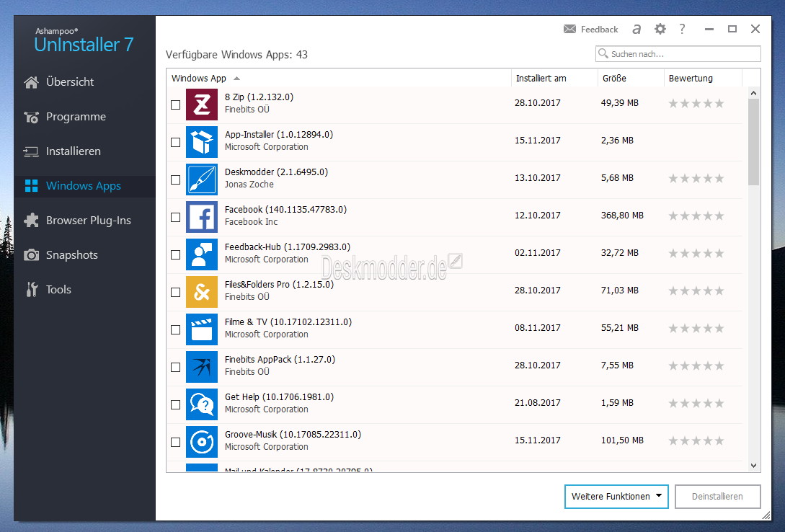This screenshot has width=785, height=532.
Task: Open the Weitere Funktionen dropdown
Action: 616,497
